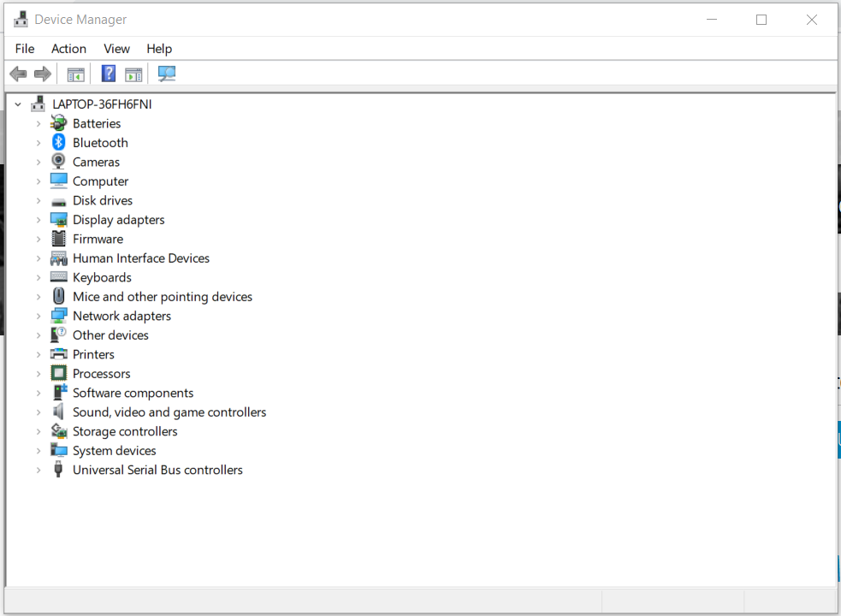Viewport: 841px width, 616px height.
Task: Click the Batteries category icon
Action: tap(58, 123)
